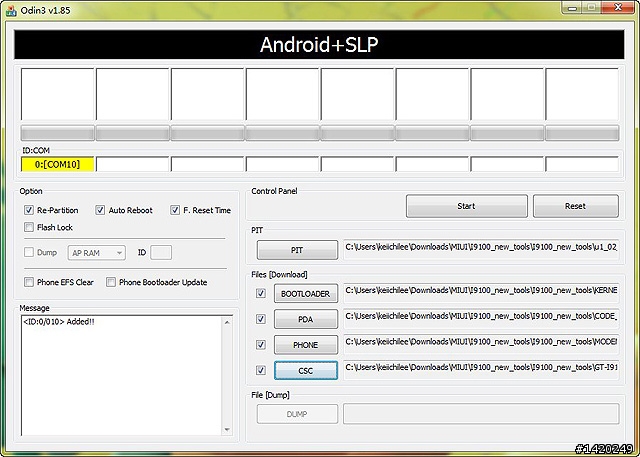This screenshot has width=640, height=457.
Task: Click the CSC file button
Action: pyautogui.click(x=306, y=370)
